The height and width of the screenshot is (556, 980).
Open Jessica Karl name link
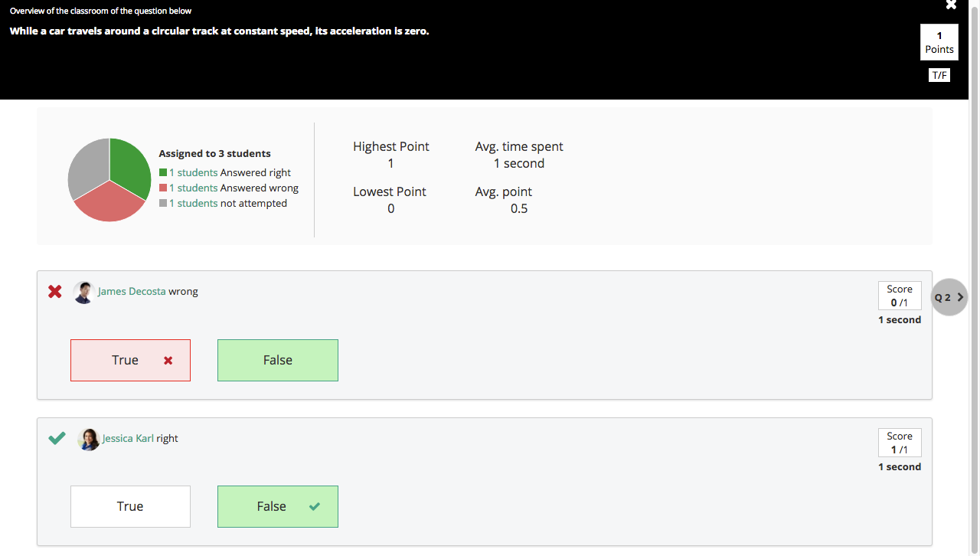click(128, 439)
